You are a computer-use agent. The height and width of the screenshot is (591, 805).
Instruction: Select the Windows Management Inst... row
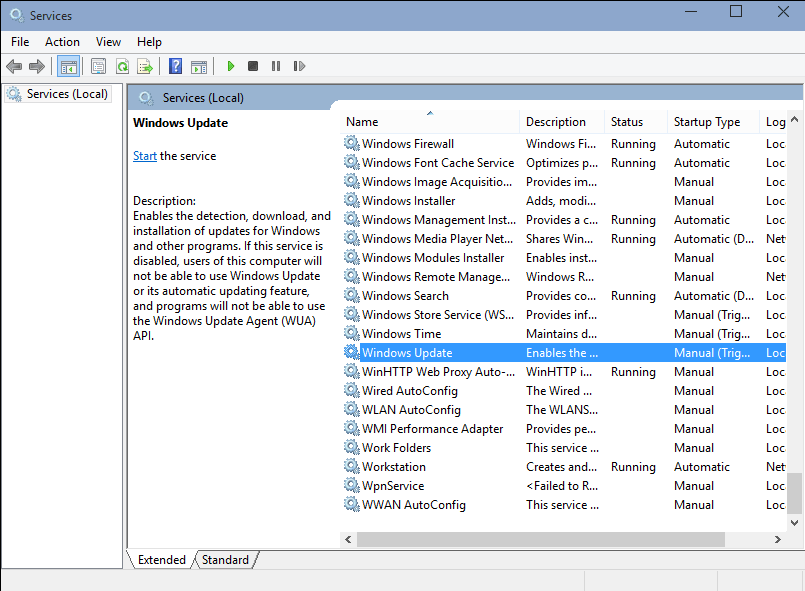pyautogui.click(x=563, y=219)
